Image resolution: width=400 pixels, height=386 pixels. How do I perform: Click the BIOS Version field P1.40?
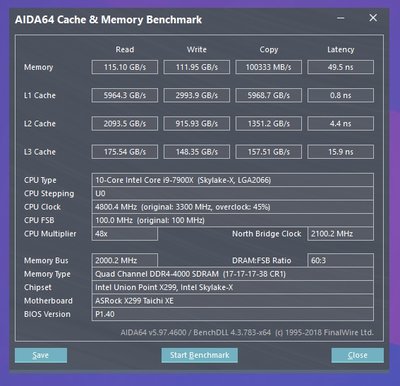[233, 314]
